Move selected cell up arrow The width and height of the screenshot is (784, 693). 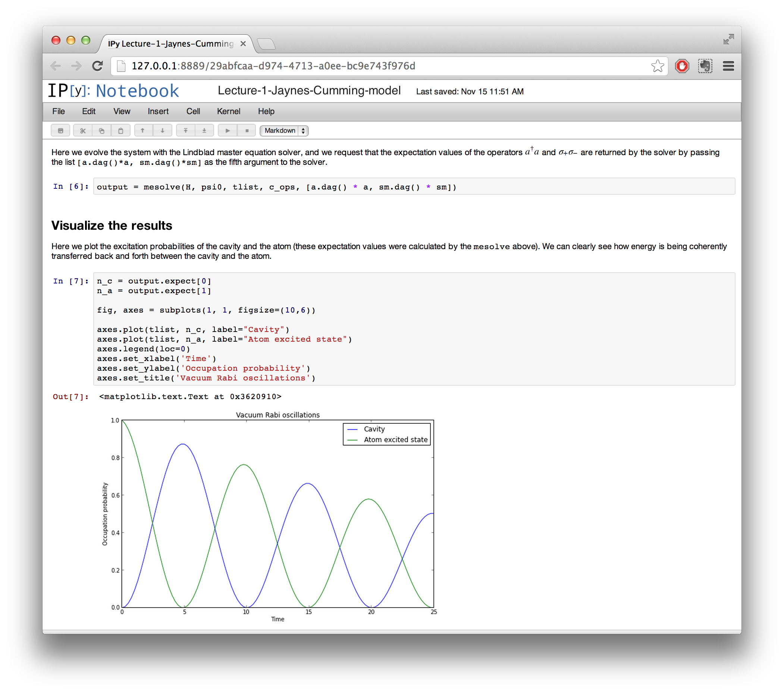pyautogui.click(x=143, y=131)
